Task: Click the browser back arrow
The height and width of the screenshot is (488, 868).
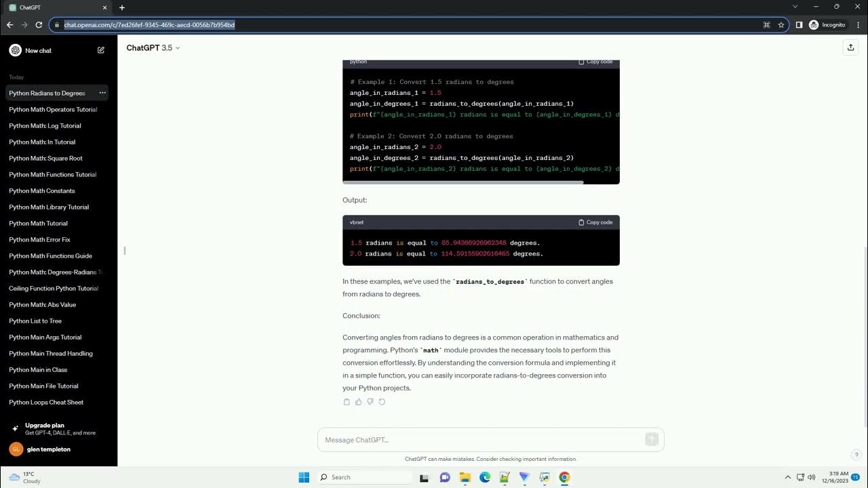Action: (9, 25)
